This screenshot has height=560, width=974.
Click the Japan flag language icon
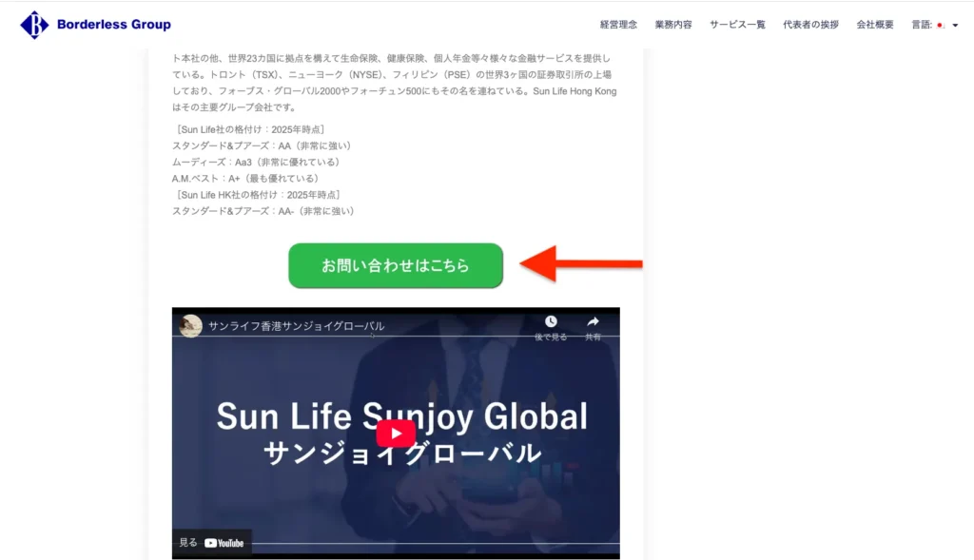tap(941, 25)
